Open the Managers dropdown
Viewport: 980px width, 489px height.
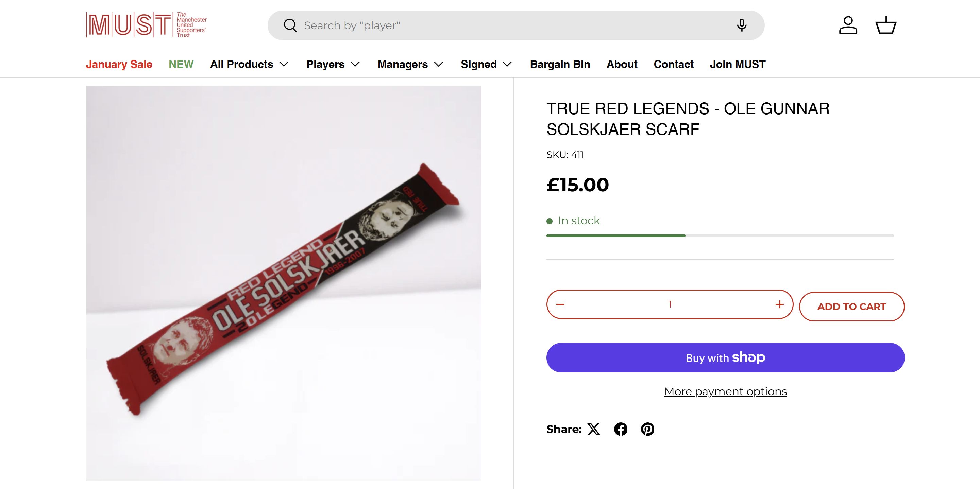click(410, 64)
